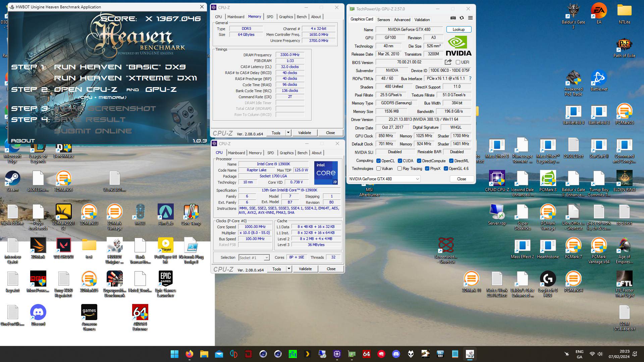
Task: Toggle PhysX checkbox
Action: pos(427,169)
